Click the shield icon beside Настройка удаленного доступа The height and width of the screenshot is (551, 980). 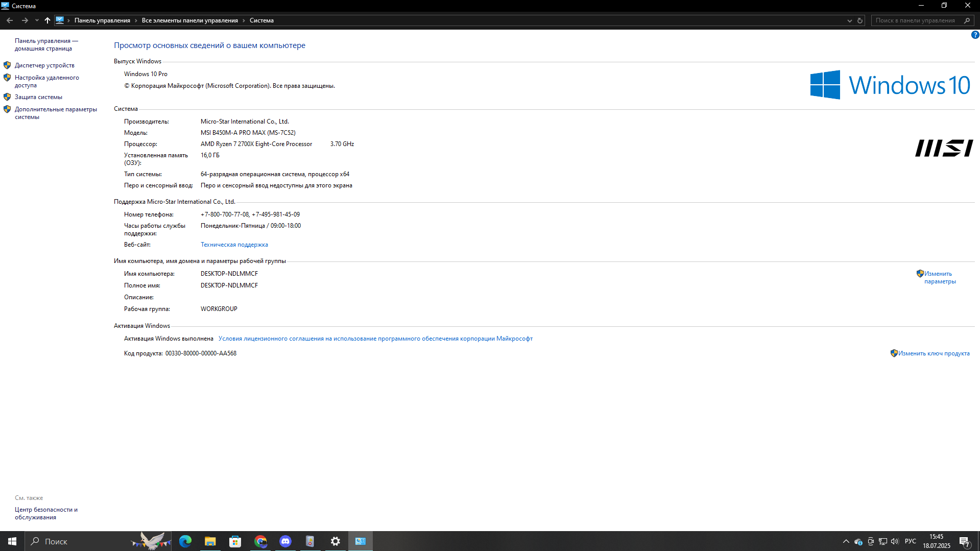[x=7, y=78]
